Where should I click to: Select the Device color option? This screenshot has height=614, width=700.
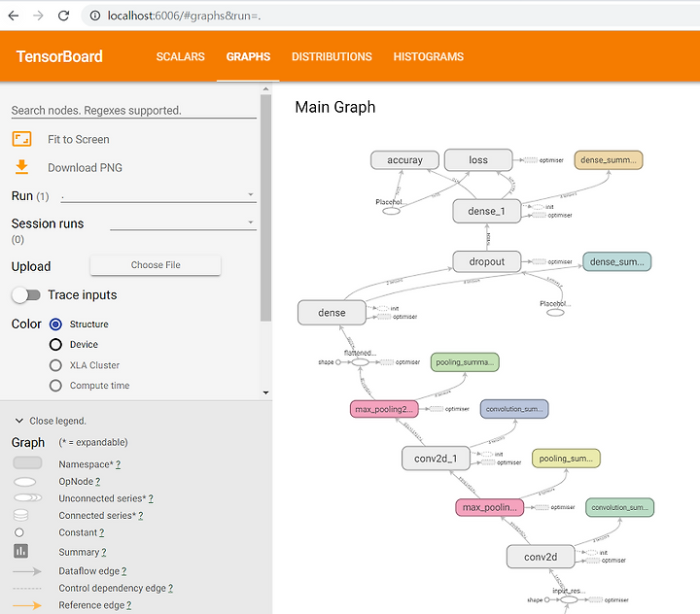coord(55,345)
